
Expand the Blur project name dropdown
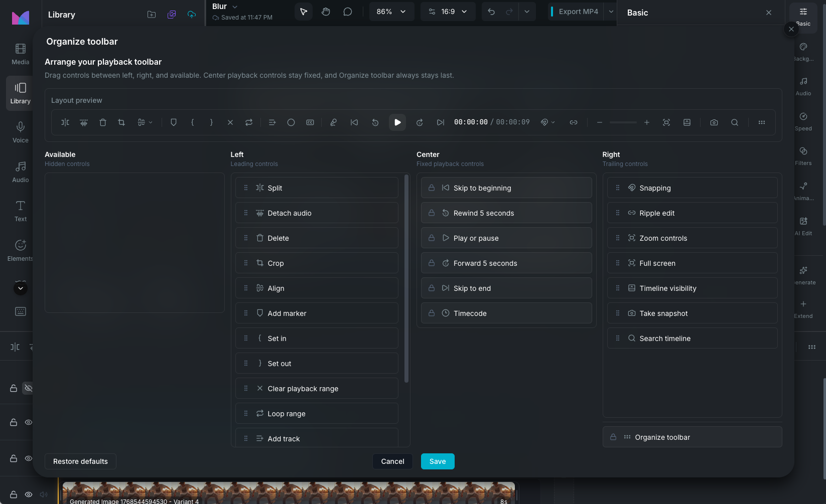(x=234, y=6)
